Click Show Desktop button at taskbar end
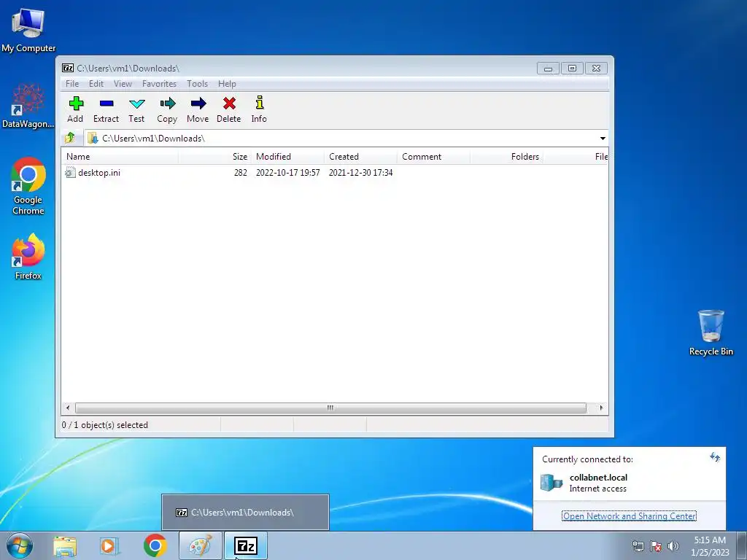 [742, 545]
